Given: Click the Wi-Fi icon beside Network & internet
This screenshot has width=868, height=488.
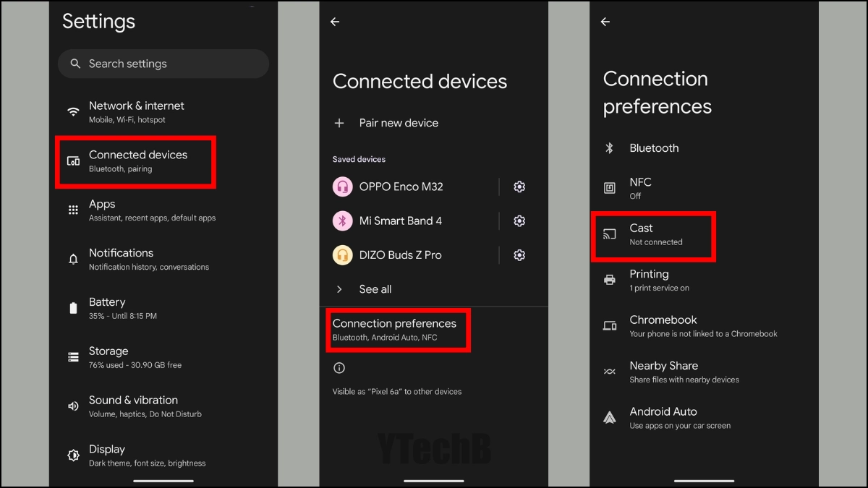Looking at the screenshot, I should (x=73, y=112).
